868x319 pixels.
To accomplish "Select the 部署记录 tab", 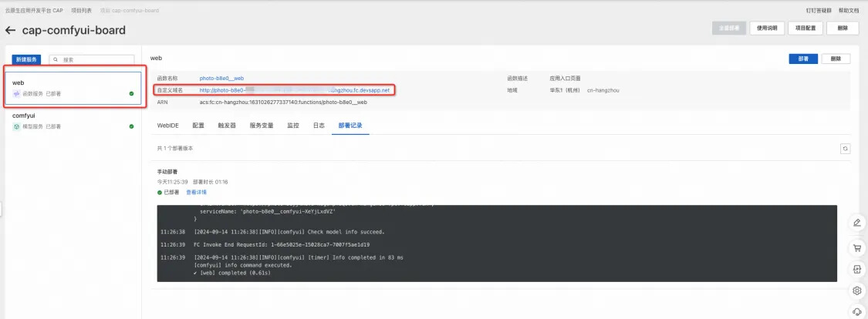I will pyautogui.click(x=350, y=126).
